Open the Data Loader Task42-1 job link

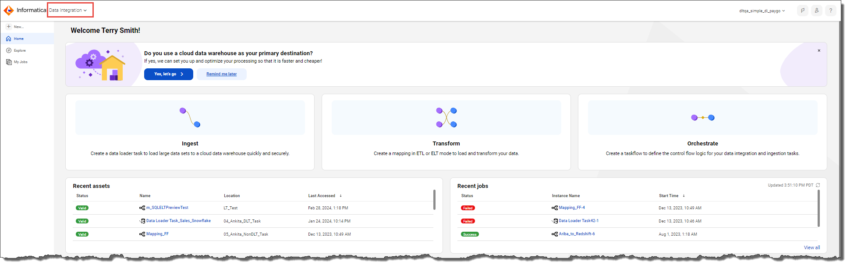pyautogui.click(x=579, y=221)
